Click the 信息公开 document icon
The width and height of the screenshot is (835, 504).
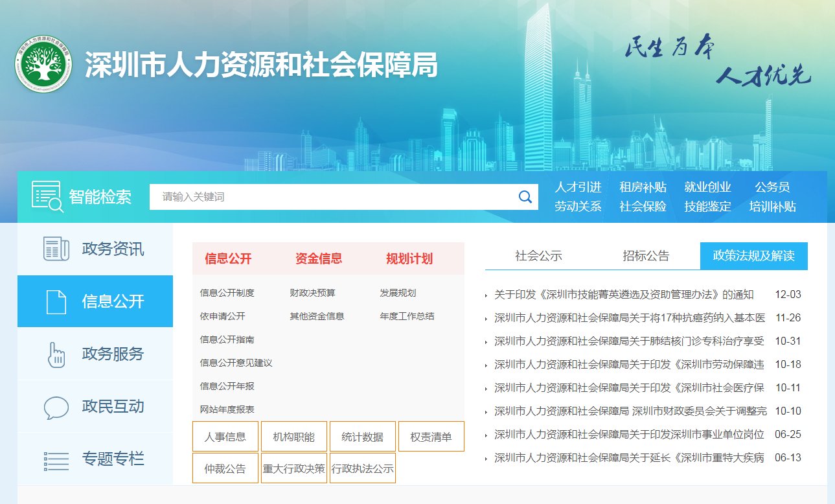pos(56,302)
